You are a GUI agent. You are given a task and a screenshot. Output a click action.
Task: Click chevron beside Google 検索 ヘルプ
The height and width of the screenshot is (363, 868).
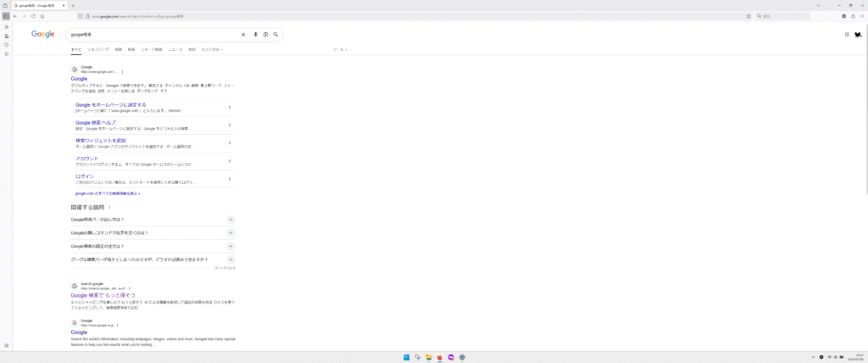click(229, 126)
